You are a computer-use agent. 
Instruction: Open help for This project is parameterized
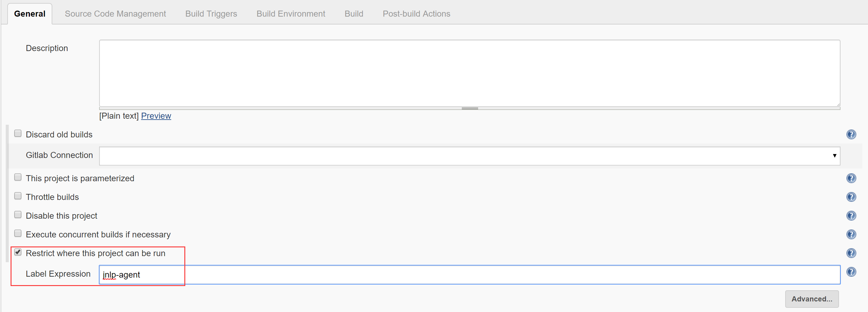click(851, 178)
